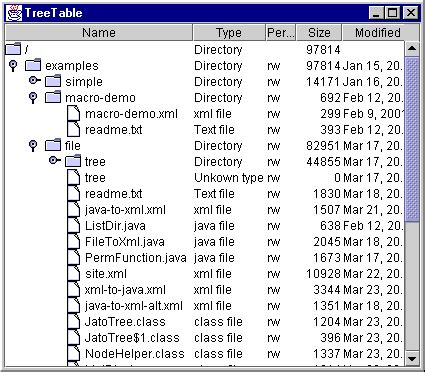
Task: Click the Per... column header
Action: point(281,33)
